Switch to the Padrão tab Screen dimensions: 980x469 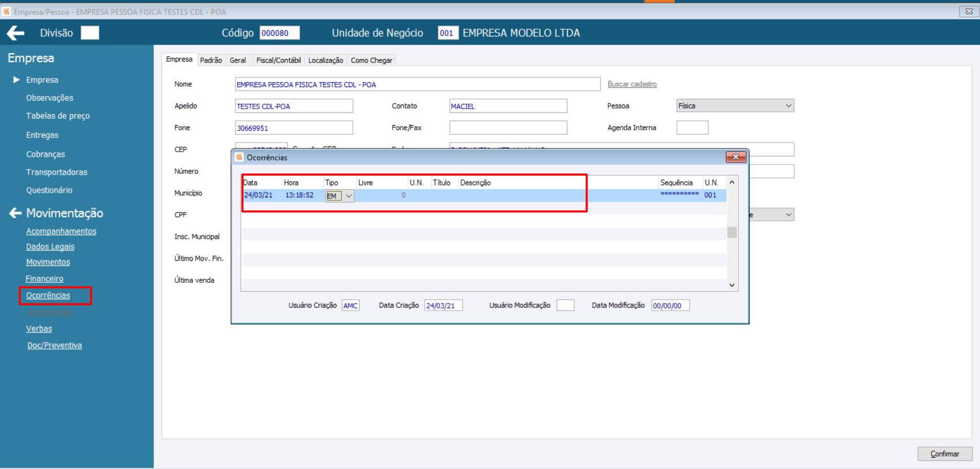[x=211, y=60]
